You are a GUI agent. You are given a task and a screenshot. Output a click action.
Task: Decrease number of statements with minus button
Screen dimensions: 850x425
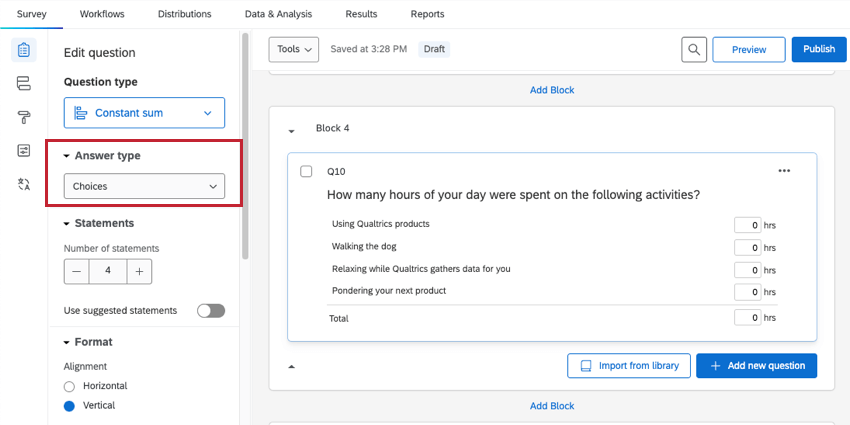click(x=76, y=270)
